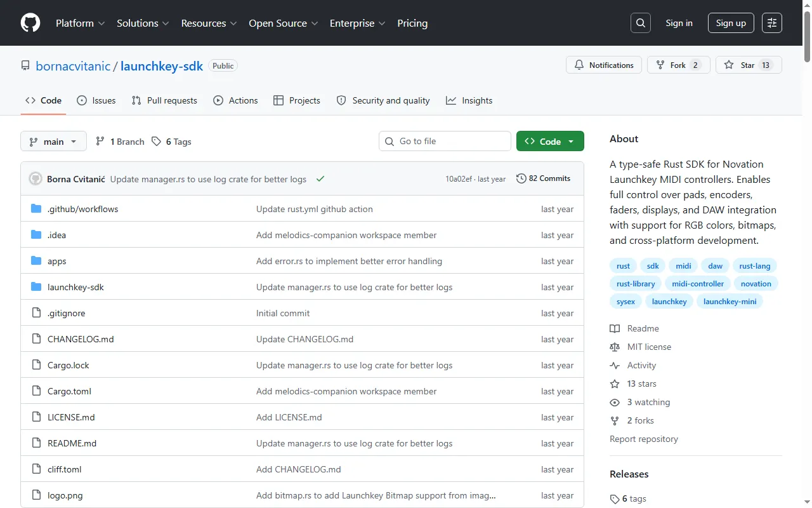Select the Code tab
812x508 pixels.
point(43,100)
